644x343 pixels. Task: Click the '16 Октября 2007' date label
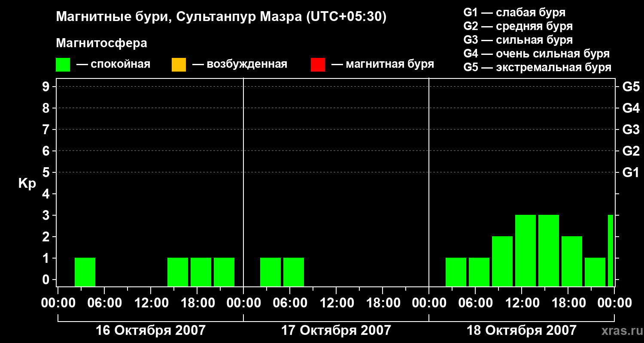(x=150, y=330)
